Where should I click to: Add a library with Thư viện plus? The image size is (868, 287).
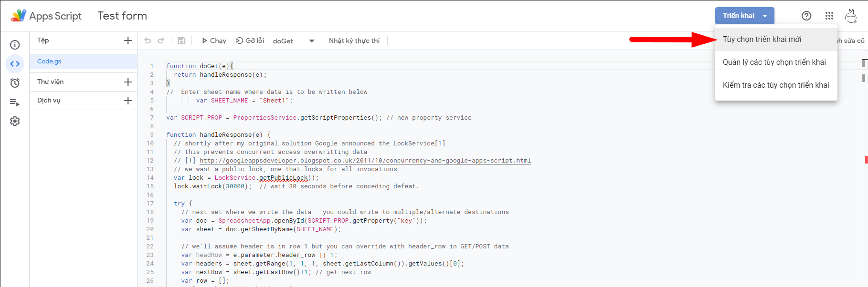[128, 82]
